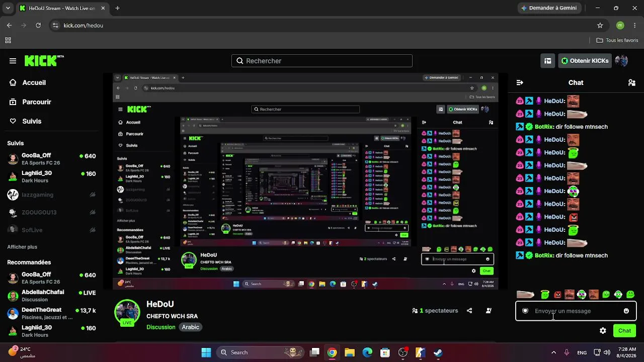Open Microsoft Edge from the taskbar
Image resolution: width=644 pixels, height=362 pixels.
point(367,352)
